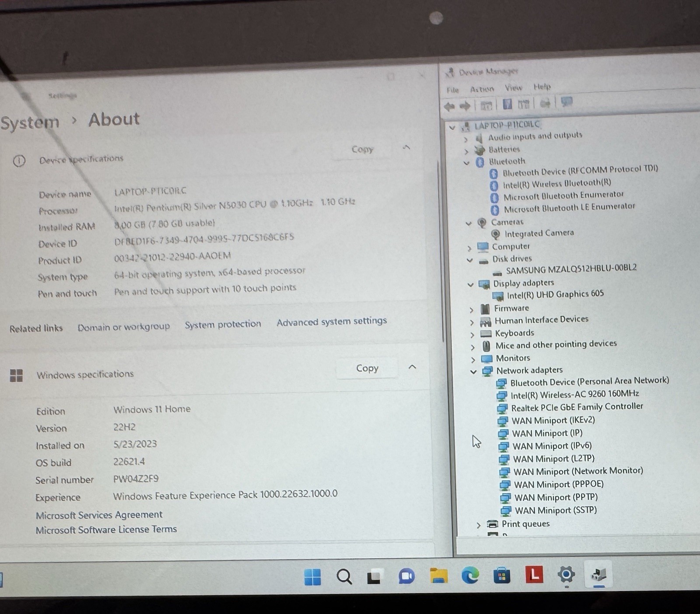The height and width of the screenshot is (614, 700).
Task: Select WAN Miniport (Network Monitor)
Action: [x=578, y=471]
